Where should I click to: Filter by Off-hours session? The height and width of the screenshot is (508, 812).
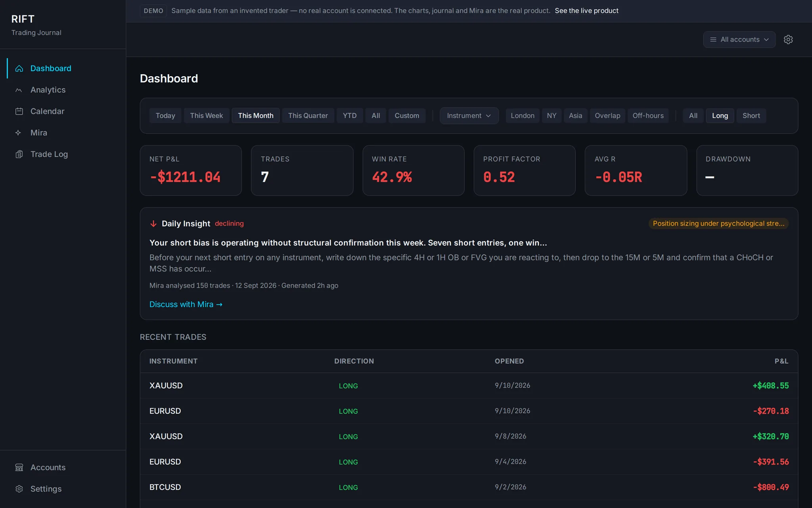pyautogui.click(x=648, y=116)
